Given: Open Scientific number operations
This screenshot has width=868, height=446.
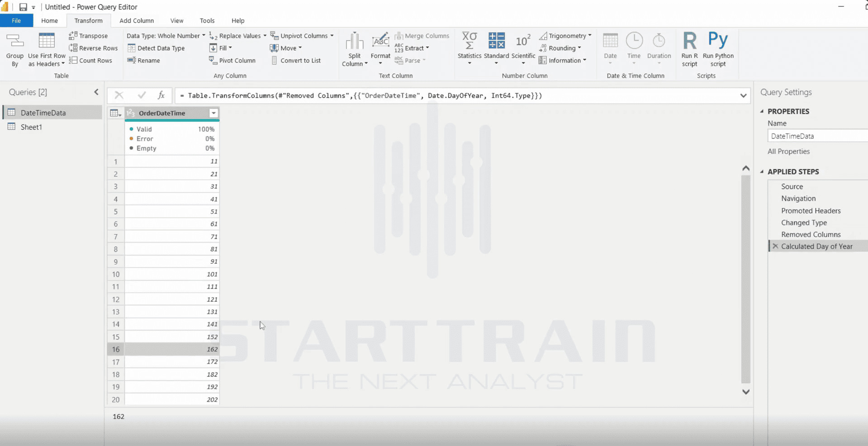Looking at the screenshot, I should pyautogui.click(x=523, y=49).
